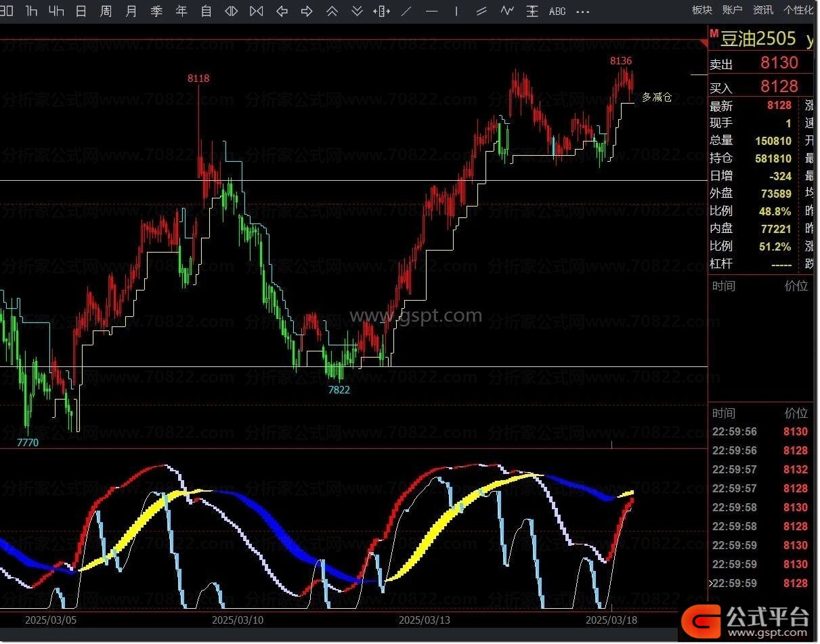Click the 日增 value -324
Viewport: 820px width, 644px height.
pos(780,175)
